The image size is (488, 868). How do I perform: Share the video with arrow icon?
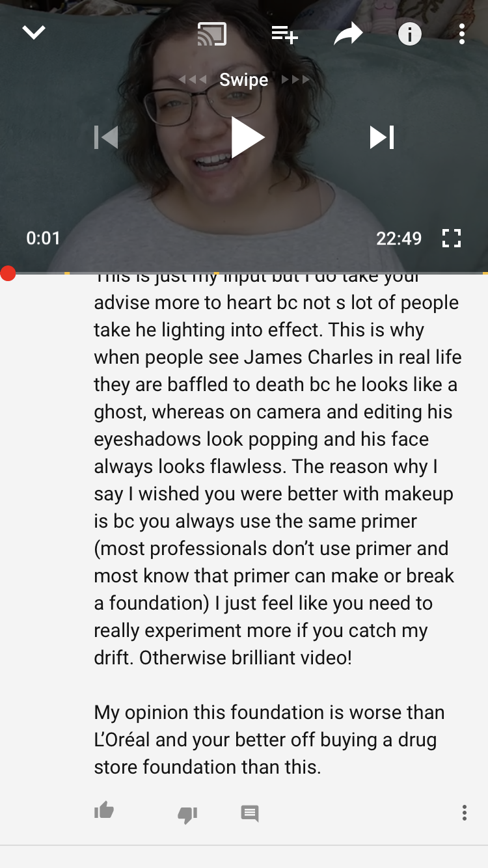click(x=348, y=34)
